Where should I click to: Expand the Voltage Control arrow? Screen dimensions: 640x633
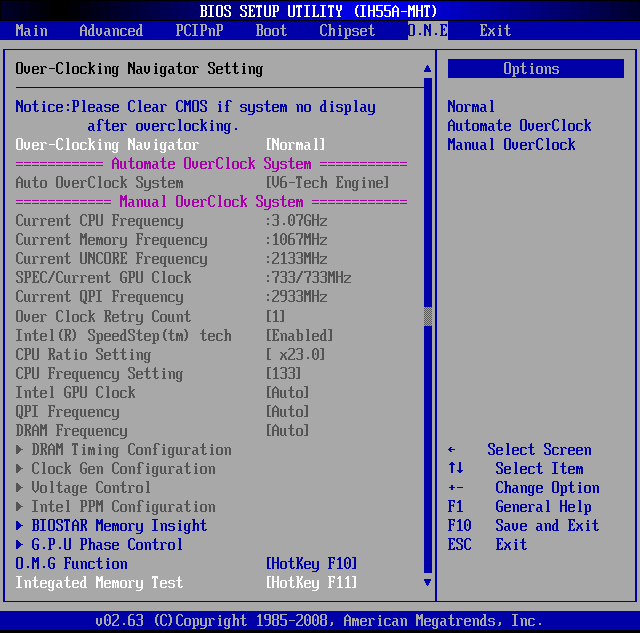pyautogui.click(x=19, y=488)
